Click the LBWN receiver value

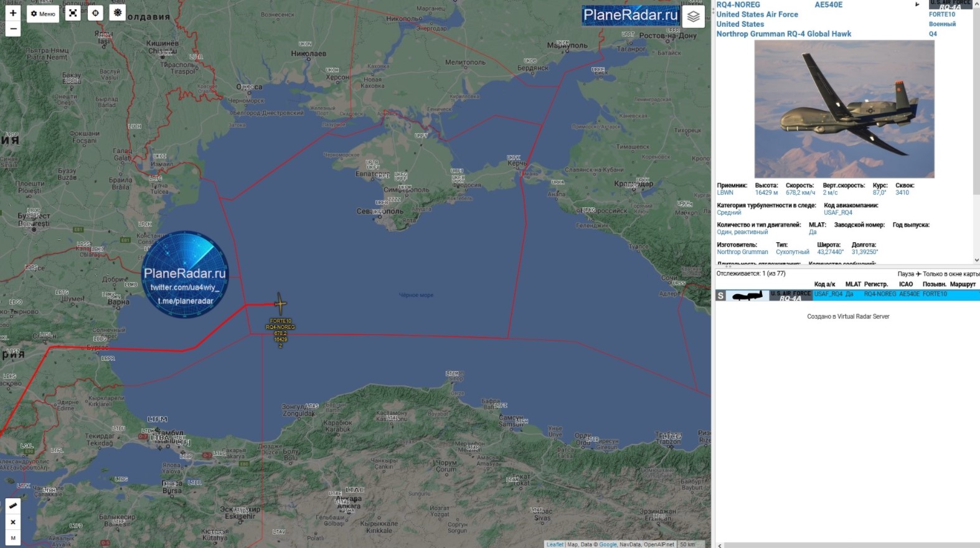pos(725,192)
